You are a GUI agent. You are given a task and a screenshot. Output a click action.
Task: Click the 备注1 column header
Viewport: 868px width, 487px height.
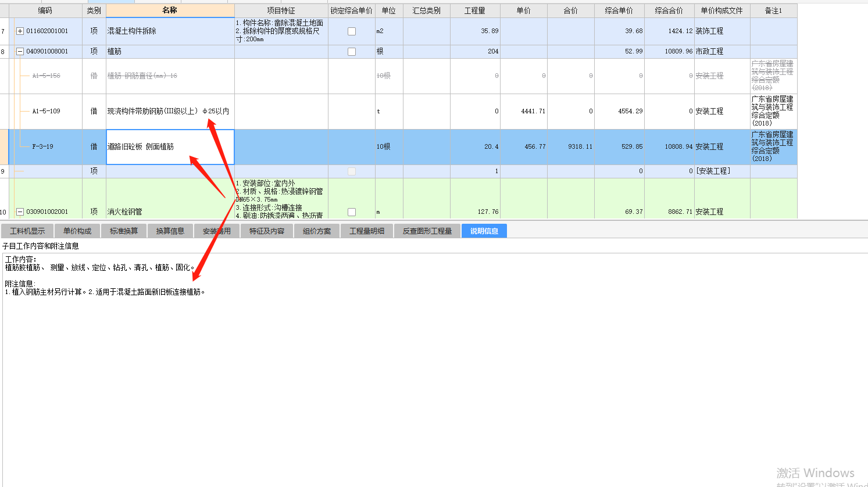click(x=774, y=10)
